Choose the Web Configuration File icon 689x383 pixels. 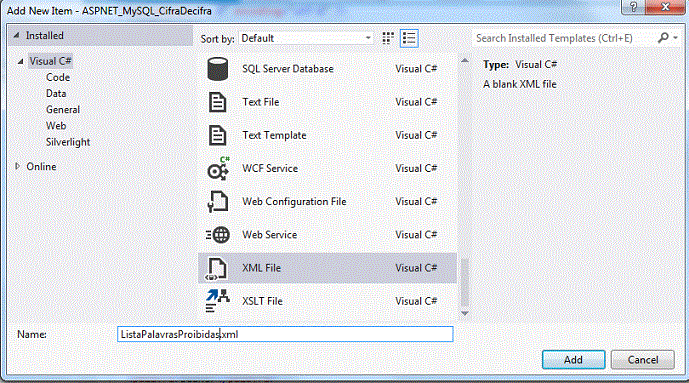[218, 202]
